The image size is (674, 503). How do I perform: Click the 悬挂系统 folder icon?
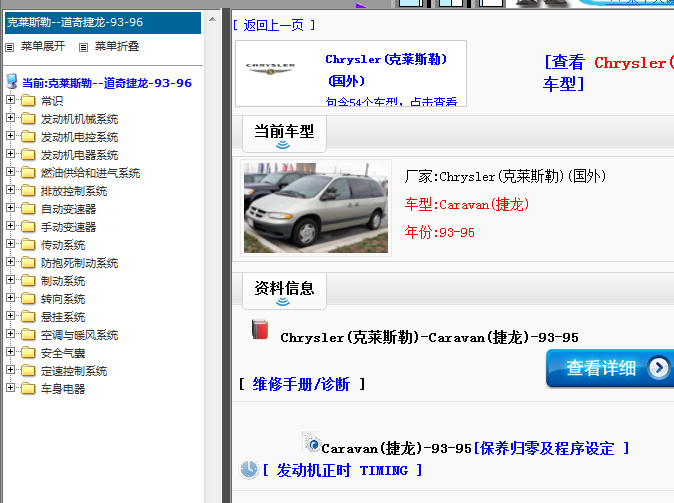pos(28,316)
